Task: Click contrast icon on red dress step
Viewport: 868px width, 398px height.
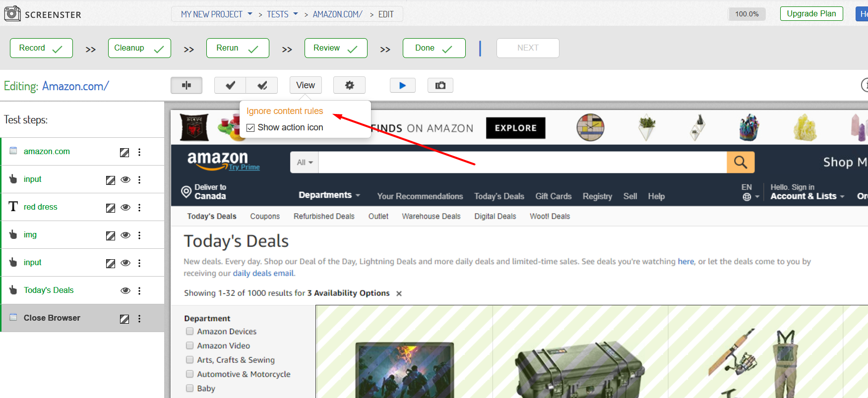Action: (x=111, y=208)
